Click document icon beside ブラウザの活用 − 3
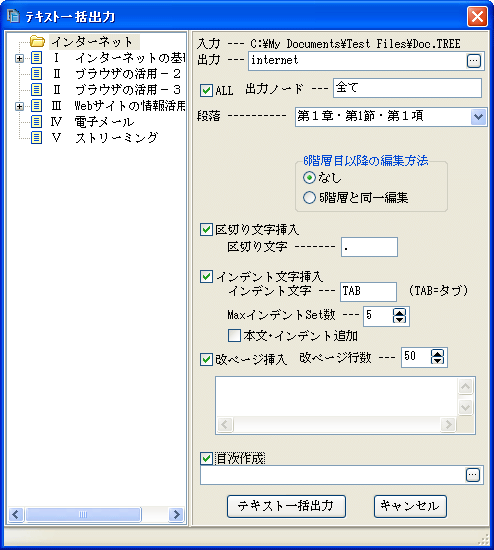The image size is (494, 550). point(36,89)
